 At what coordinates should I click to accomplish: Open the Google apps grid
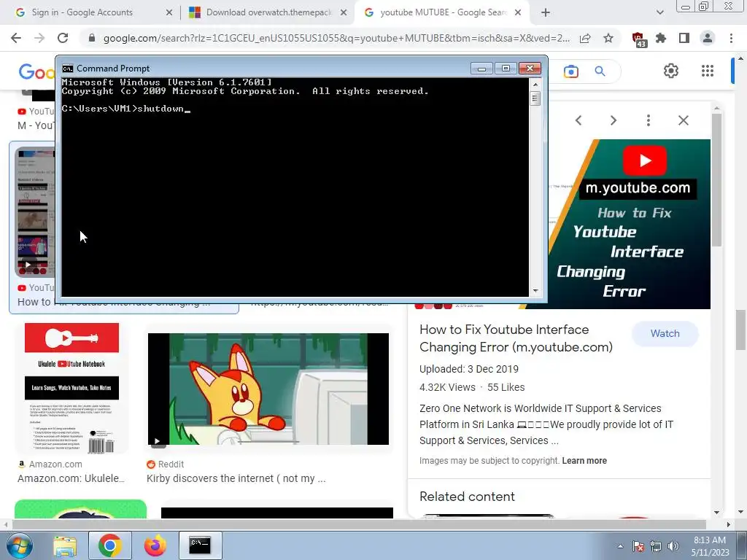708,71
